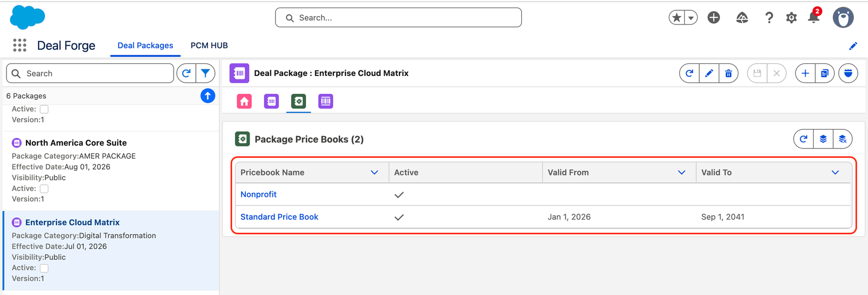Screen dimensions: 868x295
Task: Jump to top with blue arrow button
Action: [x=208, y=95]
